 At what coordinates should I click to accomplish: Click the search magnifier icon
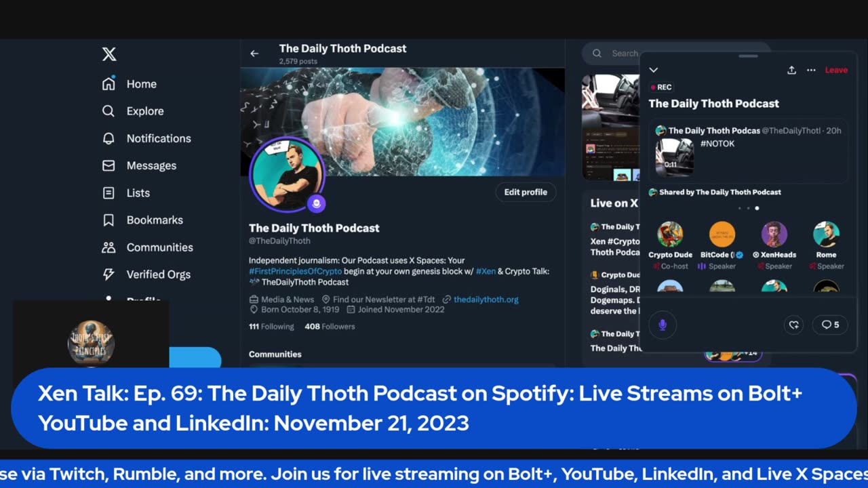(597, 54)
